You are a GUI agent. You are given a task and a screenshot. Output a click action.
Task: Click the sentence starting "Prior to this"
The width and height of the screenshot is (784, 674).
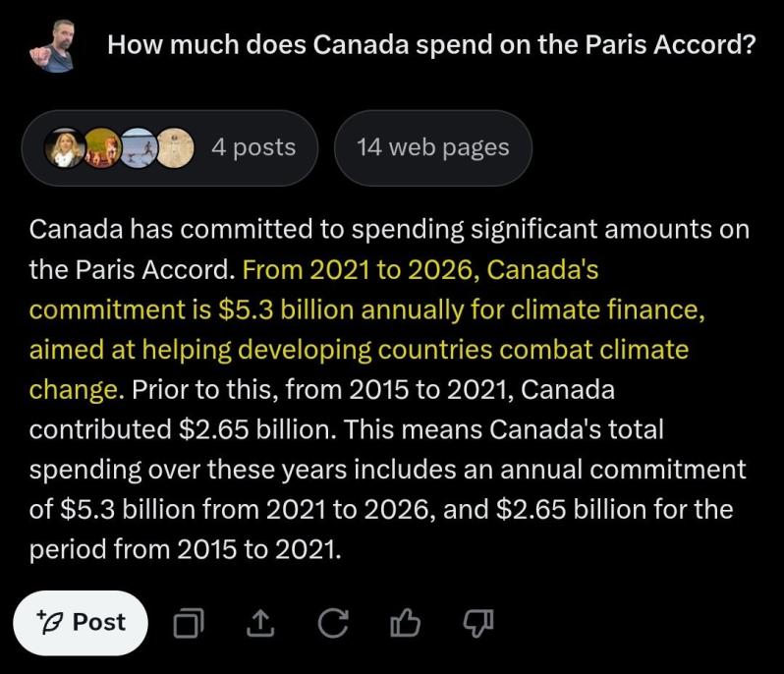(x=373, y=390)
